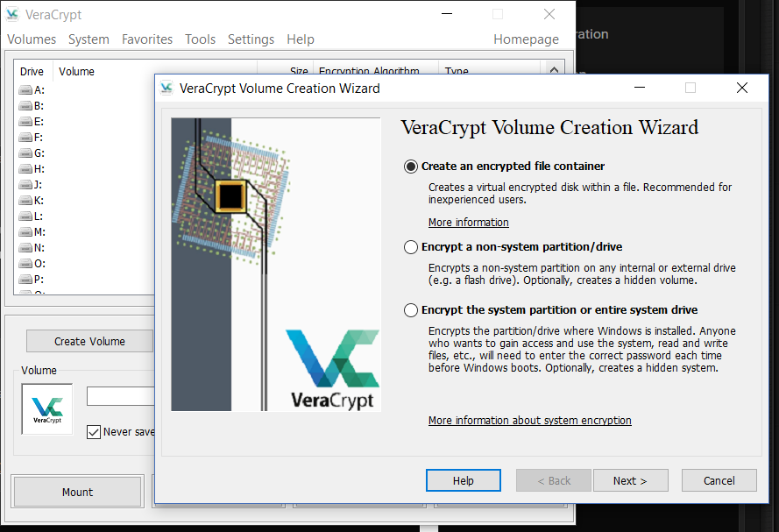This screenshot has height=532, width=779.
Task: Select drive F: icon in list
Action: [x=25, y=137]
